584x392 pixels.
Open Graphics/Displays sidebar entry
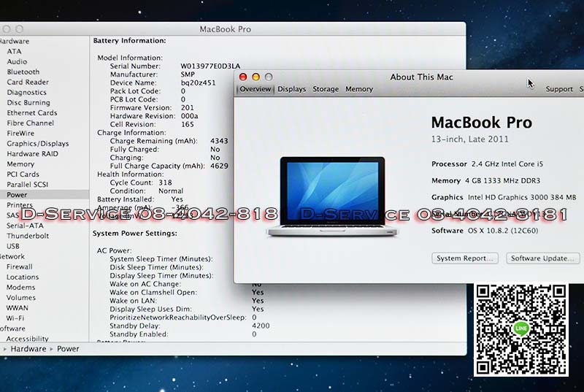pos(38,143)
